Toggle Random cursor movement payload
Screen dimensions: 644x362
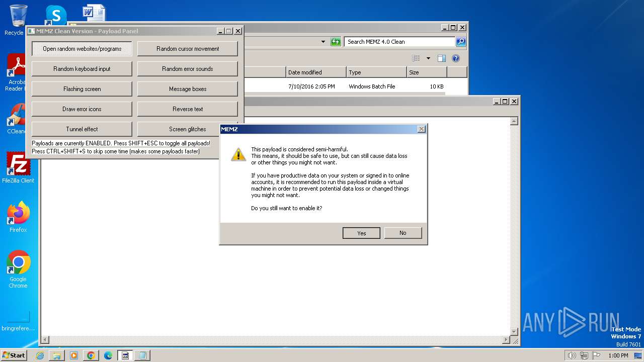click(188, 49)
